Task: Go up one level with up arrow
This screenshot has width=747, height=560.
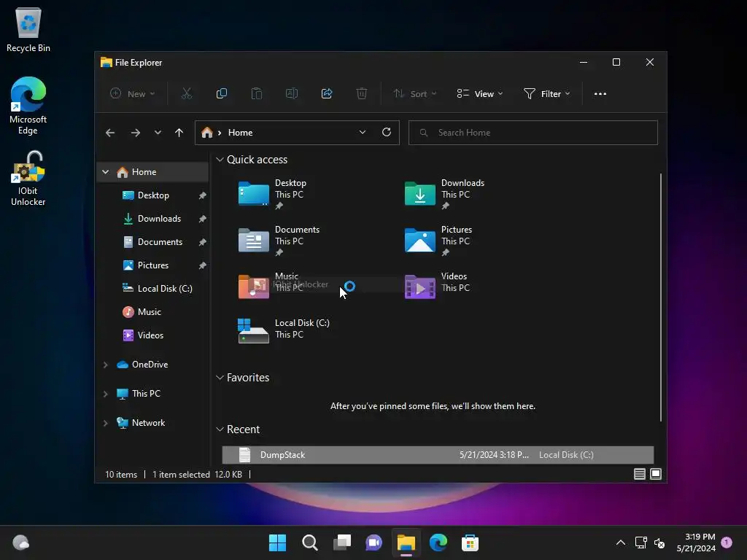Action: tap(179, 133)
